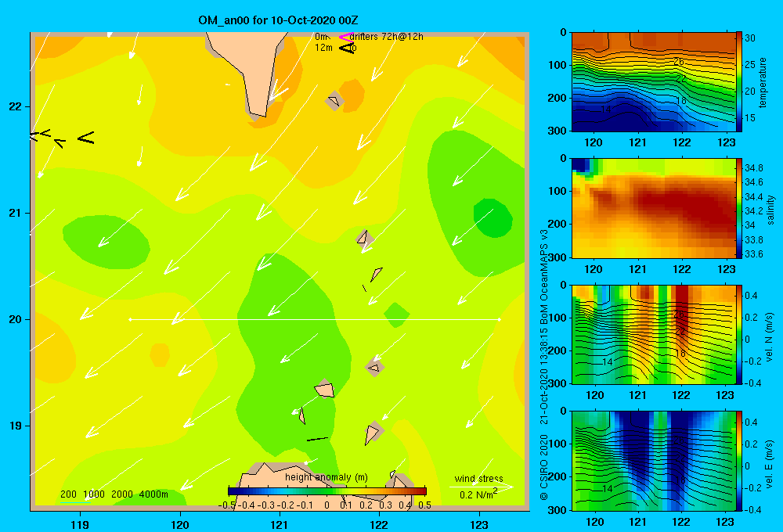This screenshot has height=532, width=783.
Task: Click the 'salinity' axis label
Action: pyautogui.click(x=770, y=210)
